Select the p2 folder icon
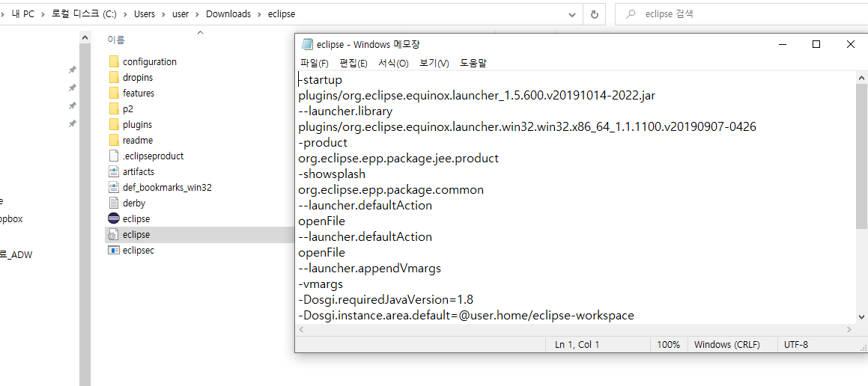Viewport: 868px width, 386px height. [114, 109]
